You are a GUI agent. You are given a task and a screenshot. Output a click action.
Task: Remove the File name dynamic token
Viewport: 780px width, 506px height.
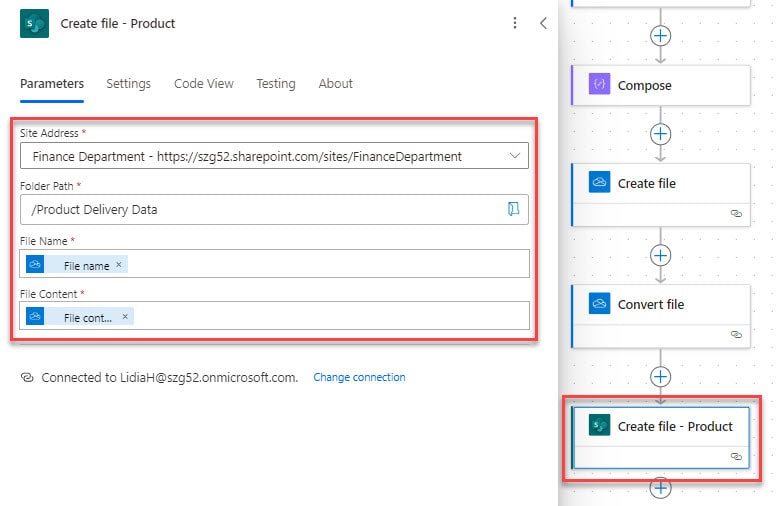[x=119, y=265]
